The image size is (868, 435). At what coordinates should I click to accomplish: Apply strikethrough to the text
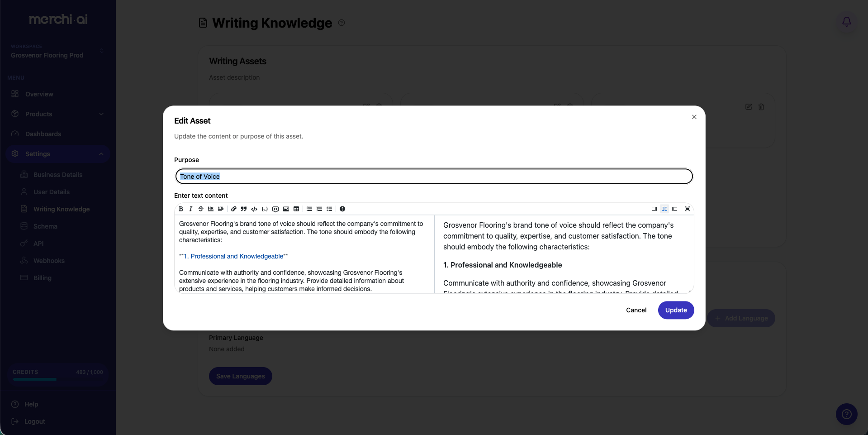(x=201, y=209)
